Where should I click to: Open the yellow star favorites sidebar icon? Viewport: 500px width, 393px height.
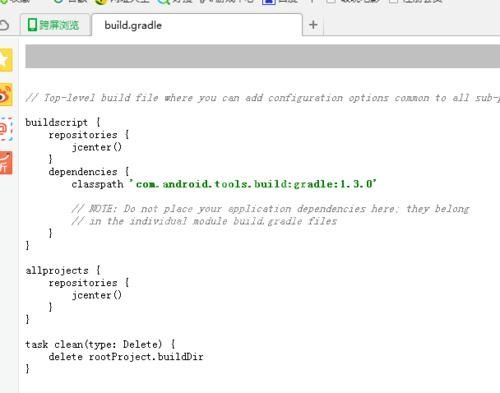coord(6,60)
